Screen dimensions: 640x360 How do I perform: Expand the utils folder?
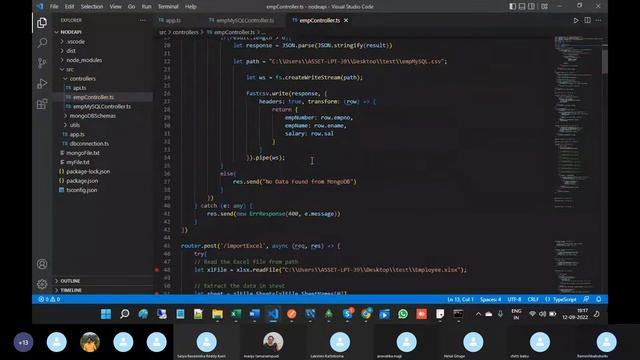point(103,125)
